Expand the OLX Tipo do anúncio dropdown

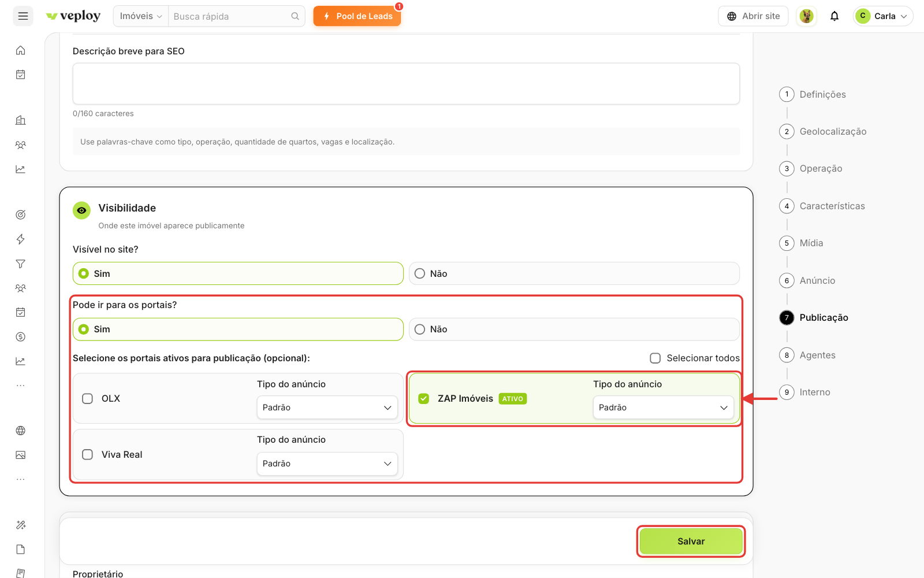click(x=327, y=407)
